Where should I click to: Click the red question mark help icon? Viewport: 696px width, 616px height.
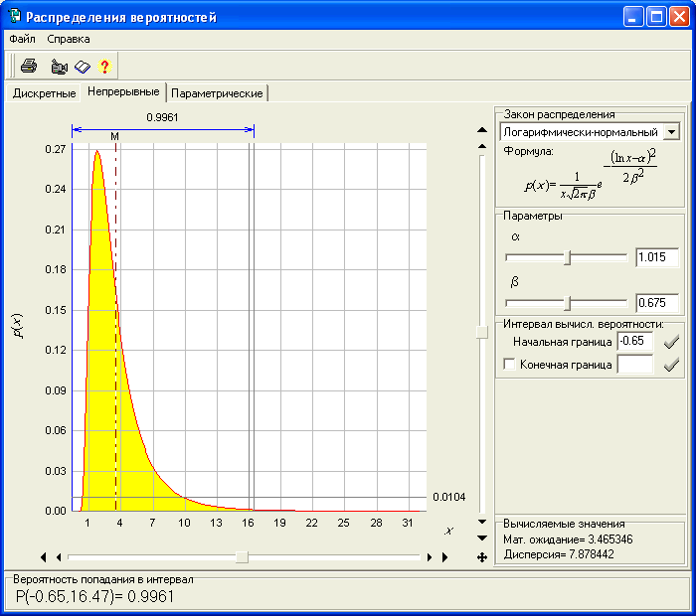point(104,67)
